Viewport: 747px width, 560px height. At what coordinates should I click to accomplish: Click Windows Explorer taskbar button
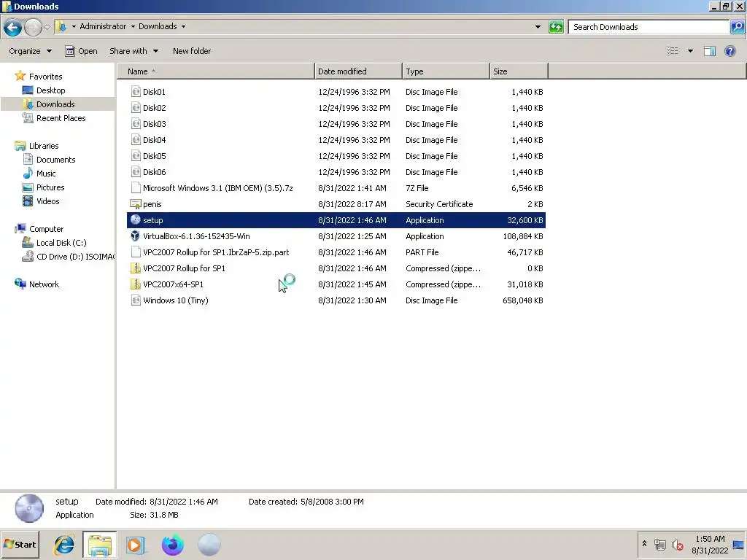[99, 545]
